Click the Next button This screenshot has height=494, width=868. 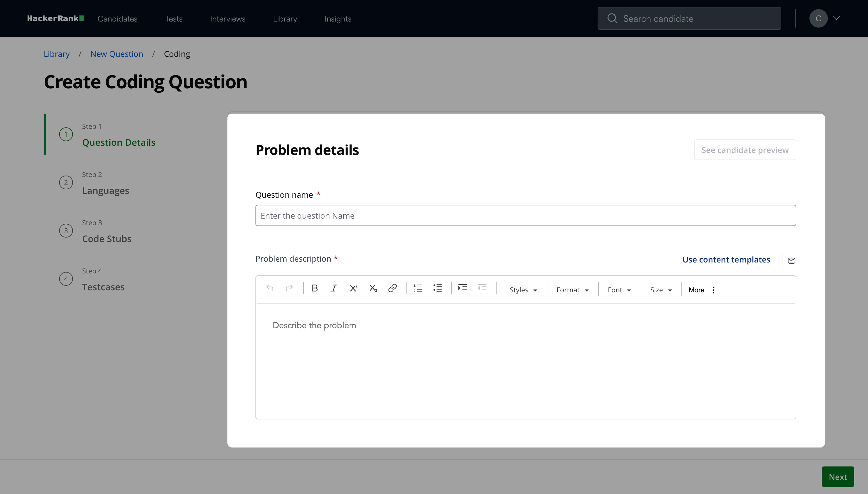click(838, 477)
